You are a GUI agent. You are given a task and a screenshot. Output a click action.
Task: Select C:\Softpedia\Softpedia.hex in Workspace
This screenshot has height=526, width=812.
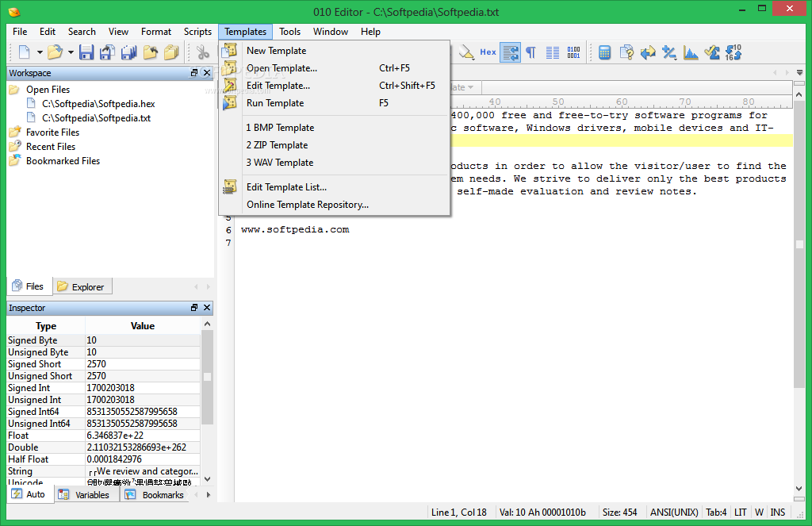(x=98, y=104)
